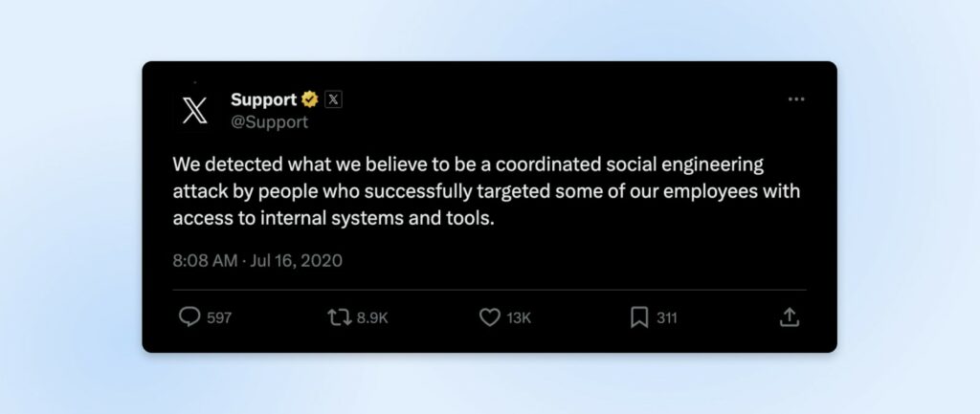Like the post with the heart icon
The image size is (980, 414).
pyautogui.click(x=489, y=317)
